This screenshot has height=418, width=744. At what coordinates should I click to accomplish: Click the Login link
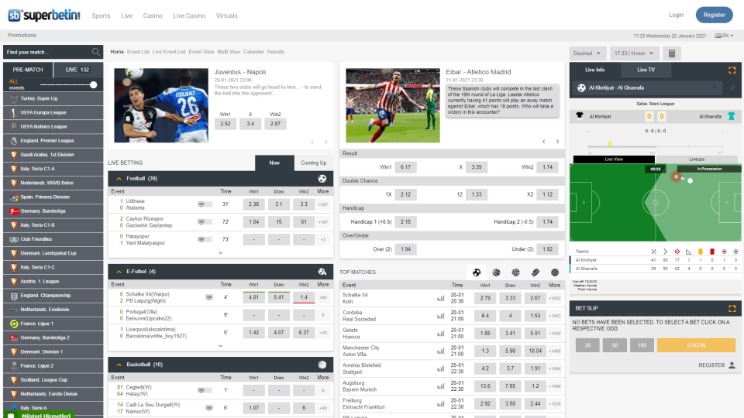pyautogui.click(x=676, y=15)
